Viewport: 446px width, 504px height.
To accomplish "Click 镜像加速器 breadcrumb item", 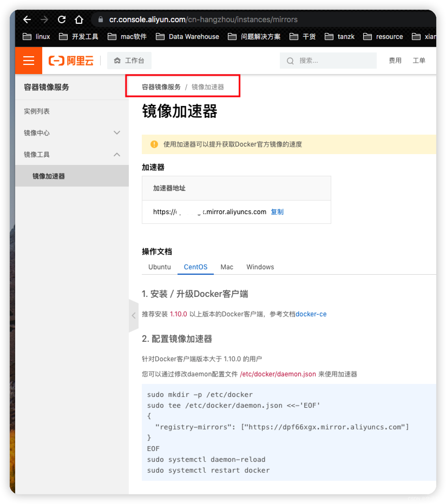I will coord(208,87).
